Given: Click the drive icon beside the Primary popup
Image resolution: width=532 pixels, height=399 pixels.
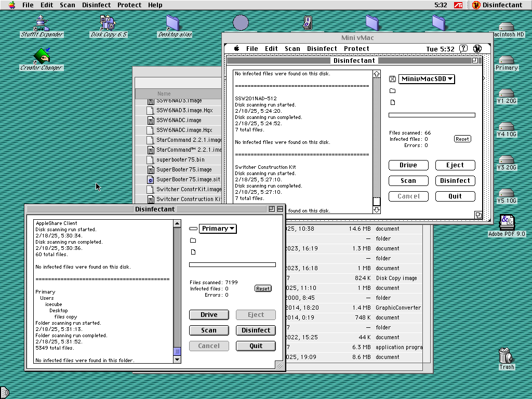Looking at the screenshot, I should point(193,229).
